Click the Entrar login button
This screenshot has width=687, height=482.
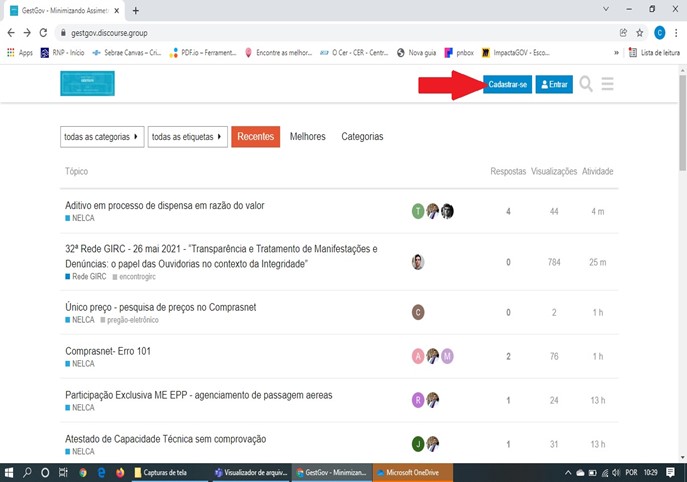coord(554,85)
